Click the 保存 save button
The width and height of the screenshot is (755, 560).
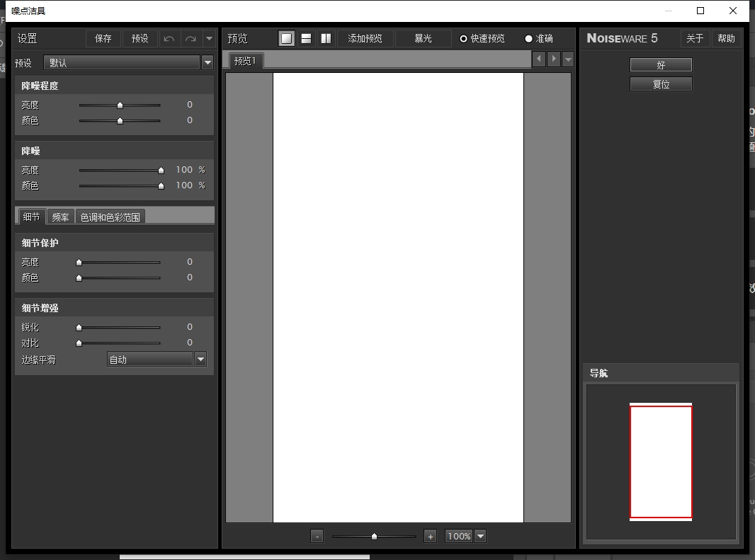103,38
